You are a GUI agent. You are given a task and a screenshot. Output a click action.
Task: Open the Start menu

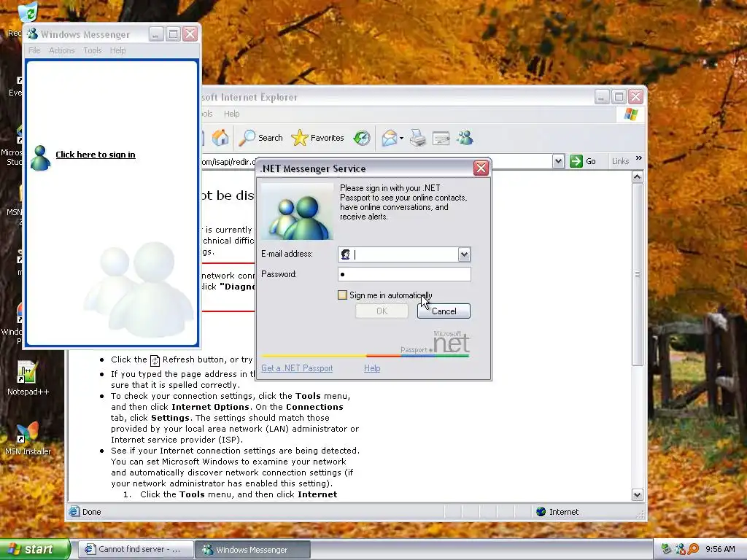[x=34, y=549]
